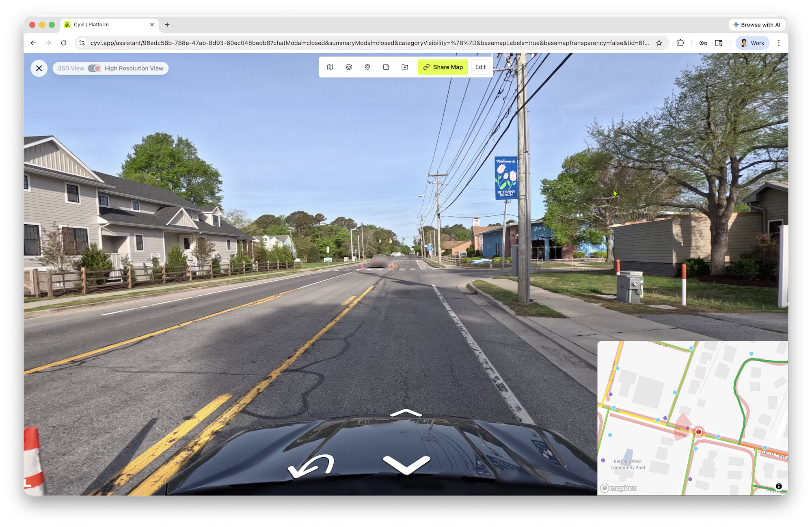Open the basemap icon in toolbar
This screenshot has width=812, height=527.
coord(330,67)
